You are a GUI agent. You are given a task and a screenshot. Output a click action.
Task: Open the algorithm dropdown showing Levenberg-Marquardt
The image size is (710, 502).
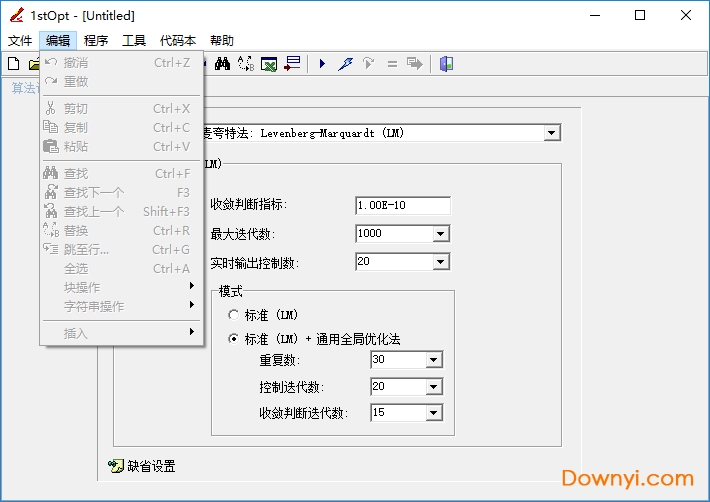point(551,133)
